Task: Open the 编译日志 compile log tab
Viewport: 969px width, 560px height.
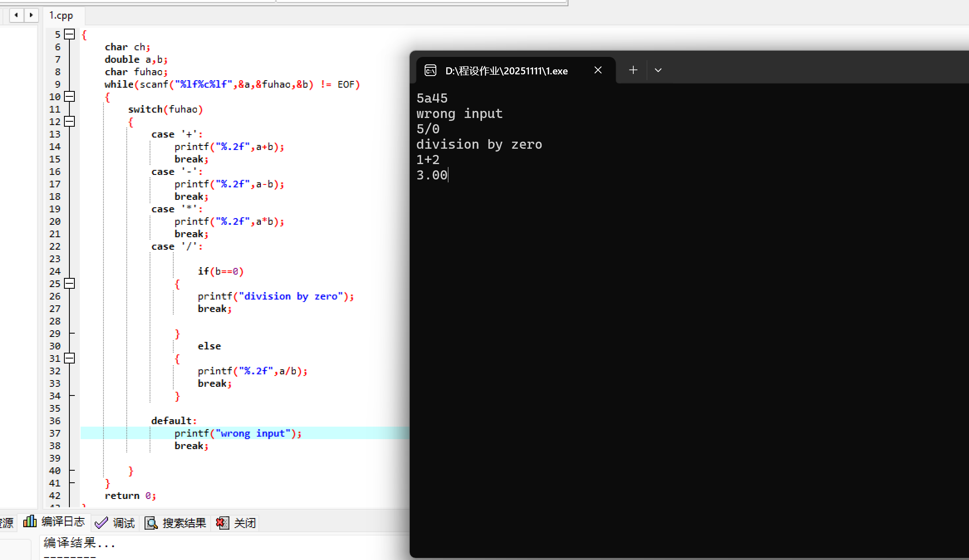Action: [x=63, y=522]
